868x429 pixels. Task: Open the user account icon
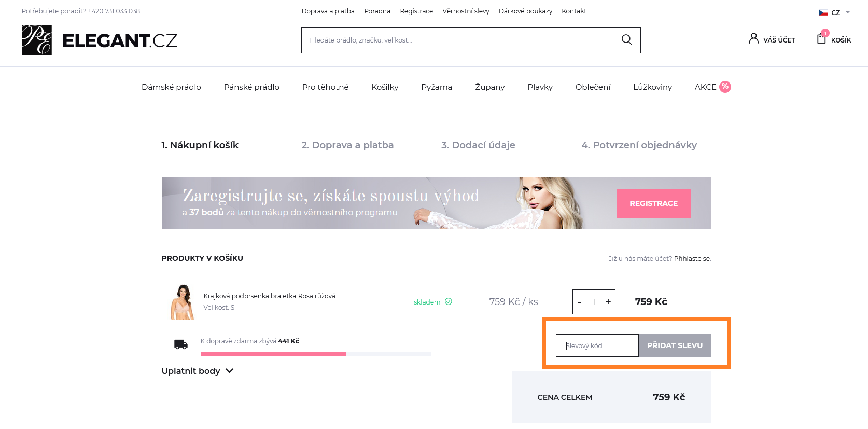coord(753,38)
